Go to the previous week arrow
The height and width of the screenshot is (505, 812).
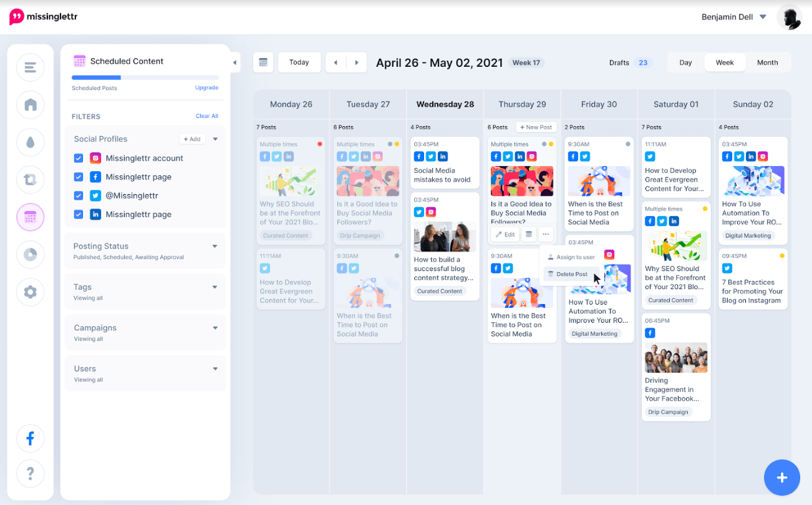pyautogui.click(x=336, y=62)
